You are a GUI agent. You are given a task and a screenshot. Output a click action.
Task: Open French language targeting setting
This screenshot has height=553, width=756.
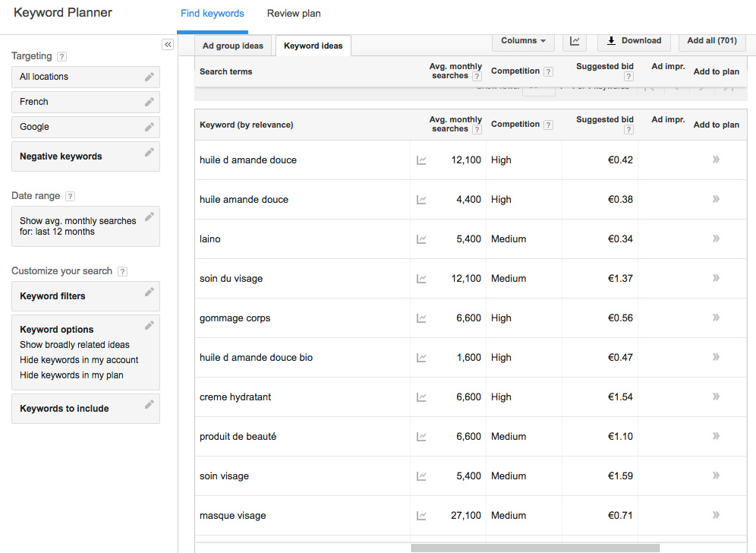86,103
